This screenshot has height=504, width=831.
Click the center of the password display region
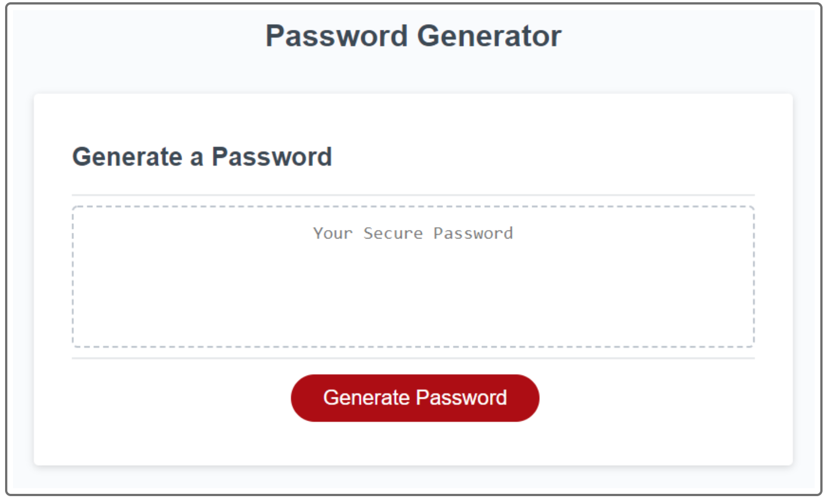413,276
